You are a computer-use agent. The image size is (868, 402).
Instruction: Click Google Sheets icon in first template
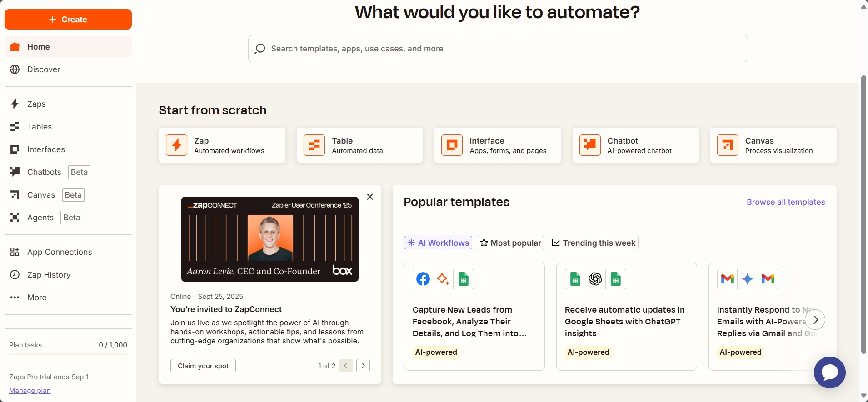(x=464, y=279)
